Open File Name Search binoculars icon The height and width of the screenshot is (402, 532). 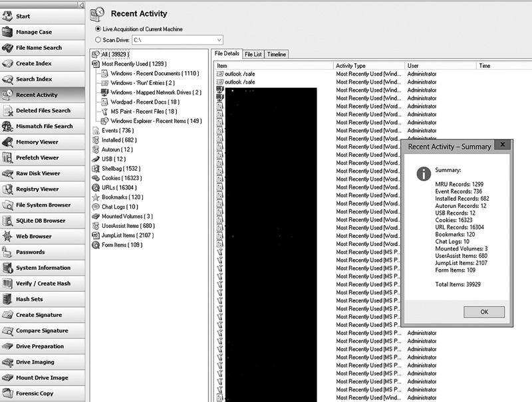(x=7, y=47)
